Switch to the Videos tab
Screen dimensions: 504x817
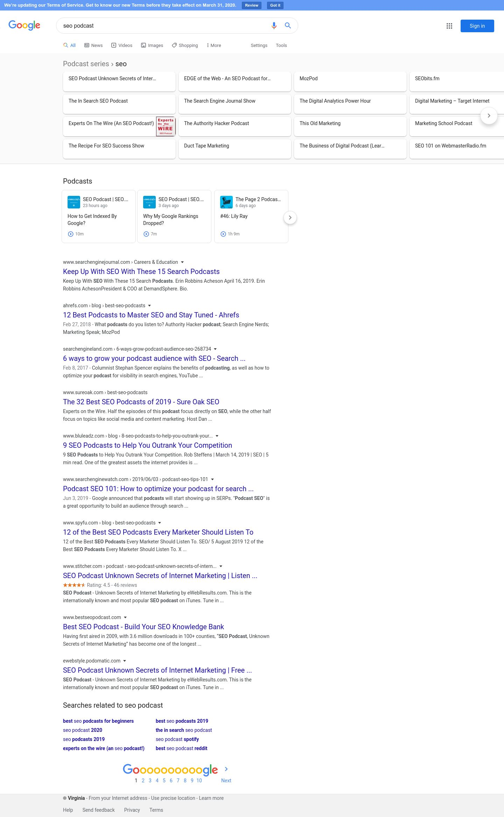click(x=122, y=45)
